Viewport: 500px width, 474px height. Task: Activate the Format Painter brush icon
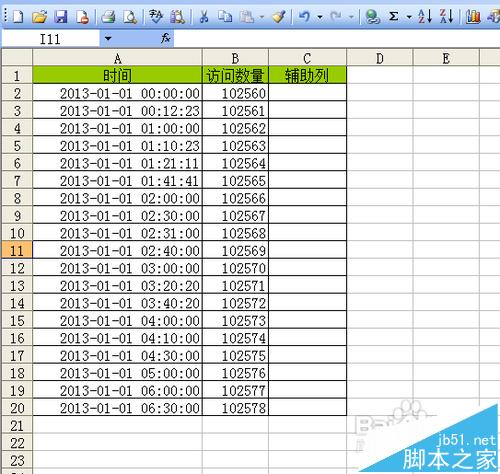(x=279, y=16)
